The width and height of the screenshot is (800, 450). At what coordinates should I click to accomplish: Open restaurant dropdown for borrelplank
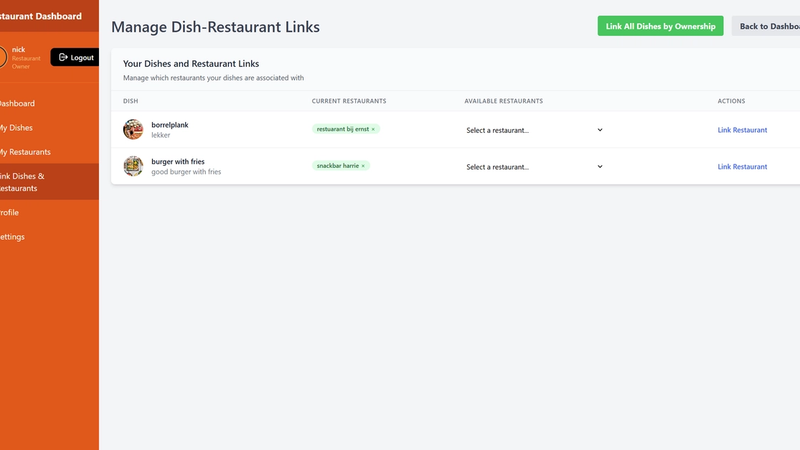(534, 130)
